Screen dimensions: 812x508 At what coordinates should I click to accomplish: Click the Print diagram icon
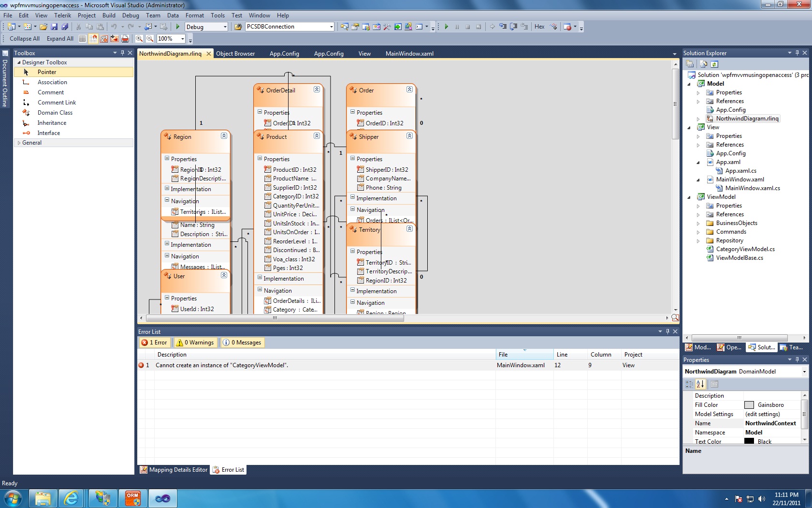[125, 39]
